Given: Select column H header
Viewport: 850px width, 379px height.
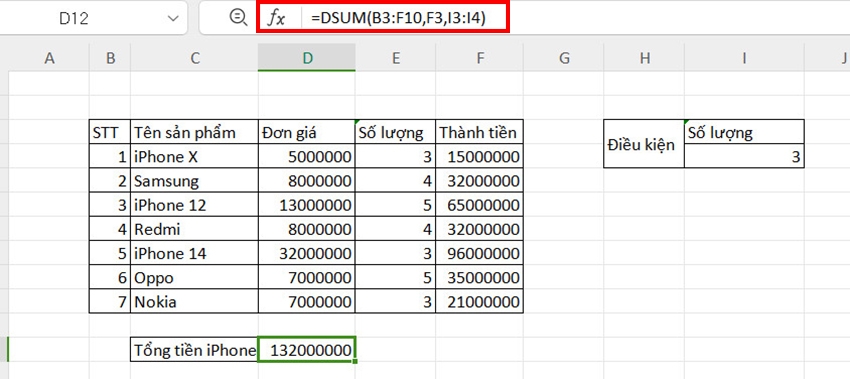Looking at the screenshot, I should [x=645, y=58].
